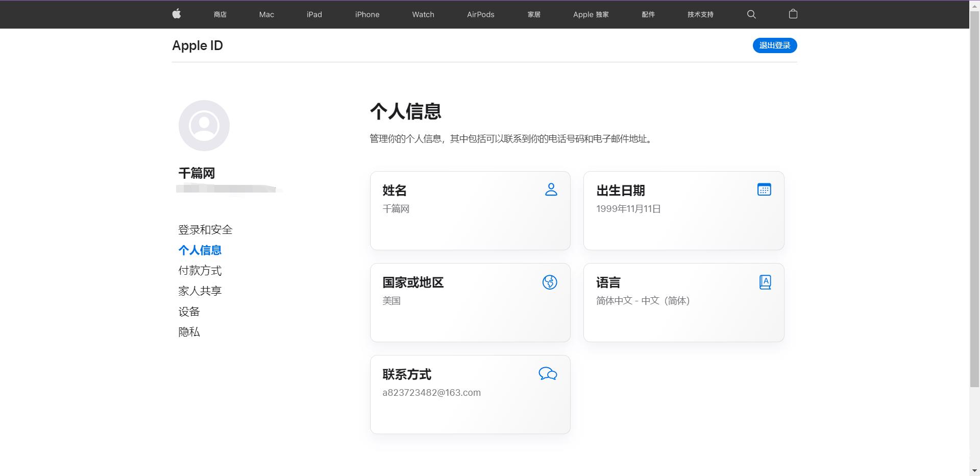
Task: Open the 出生日期 card
Action: [x=683, y=210]
